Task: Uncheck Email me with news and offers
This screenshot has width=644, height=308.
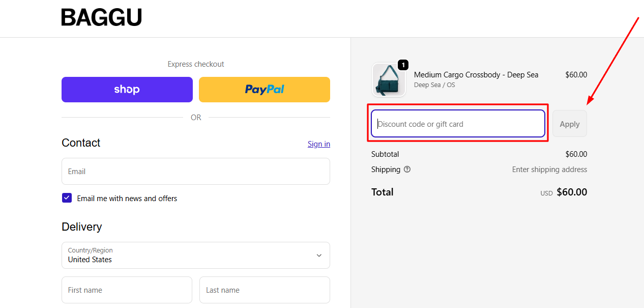Action: [x=67, y=198]
